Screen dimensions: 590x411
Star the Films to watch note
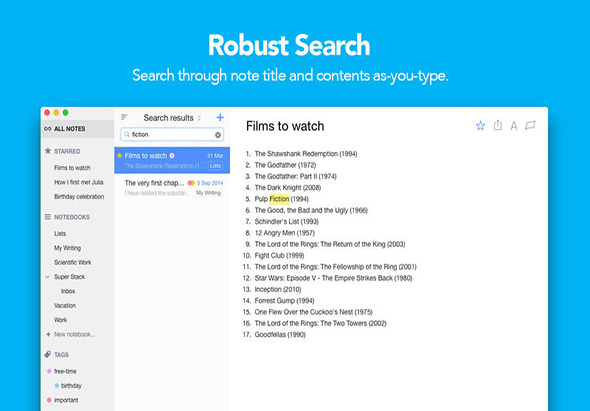480,125
